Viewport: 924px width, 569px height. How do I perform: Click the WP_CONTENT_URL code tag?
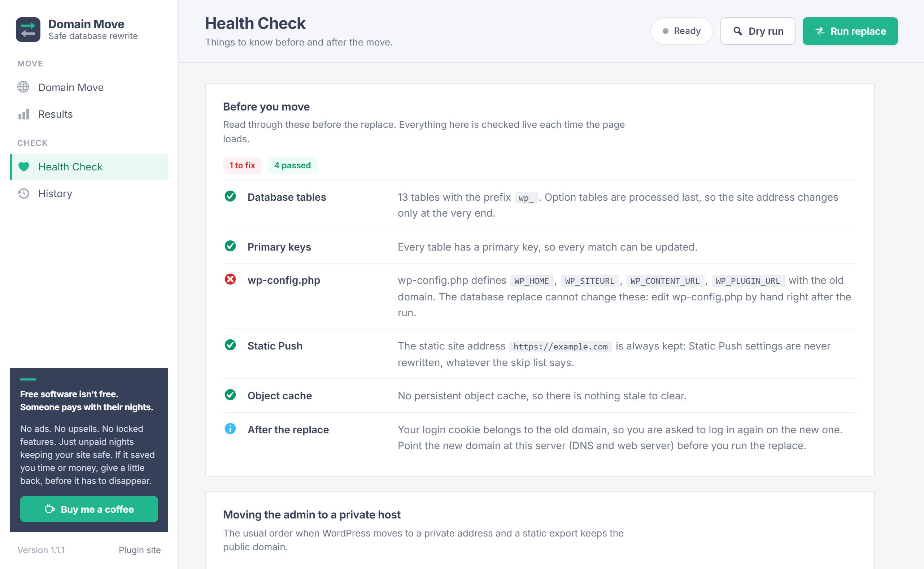click(665, 281)
